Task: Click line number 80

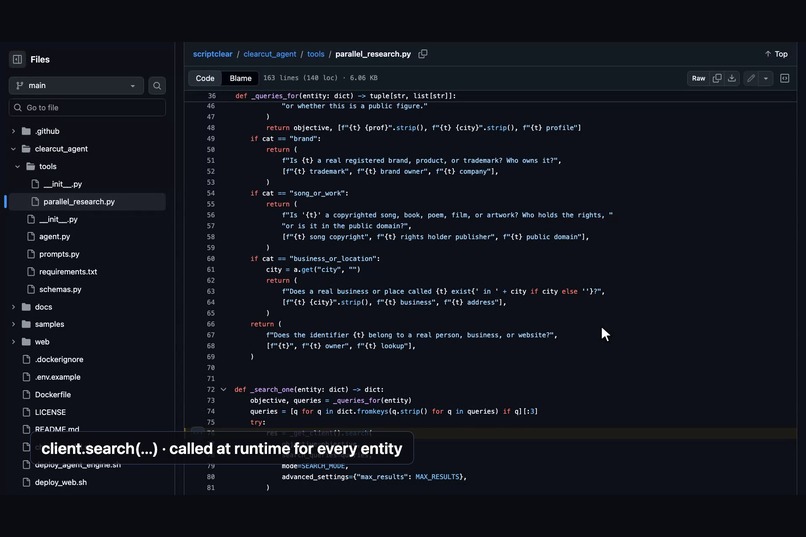Action: [211, 477]
